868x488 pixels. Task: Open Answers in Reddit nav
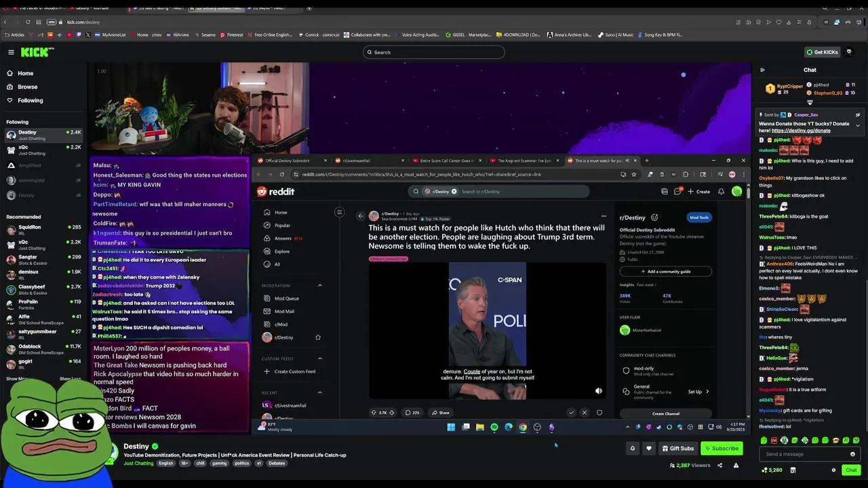[283, 238]
